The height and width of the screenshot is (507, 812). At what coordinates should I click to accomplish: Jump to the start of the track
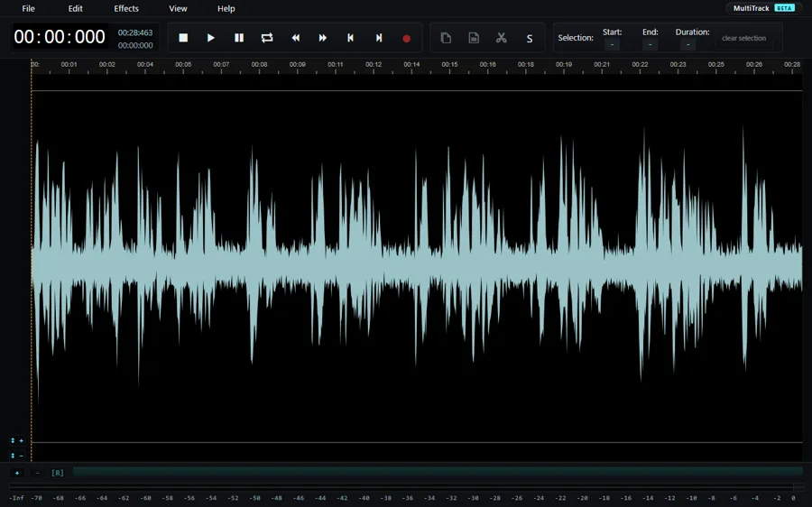351,38
